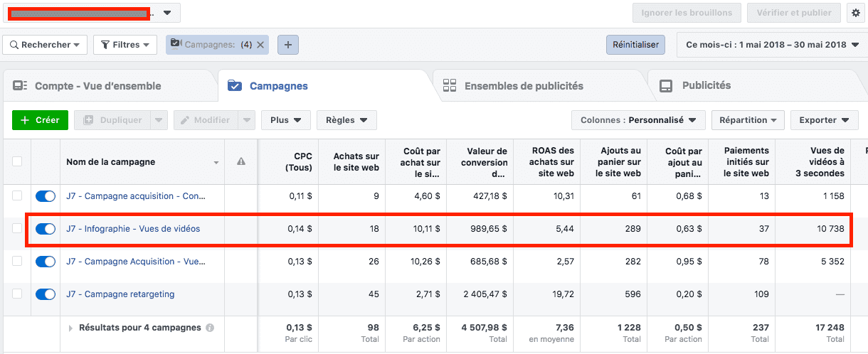
Task: Disable the J7 - Infographie campaign switch
Action: [46, 229]
